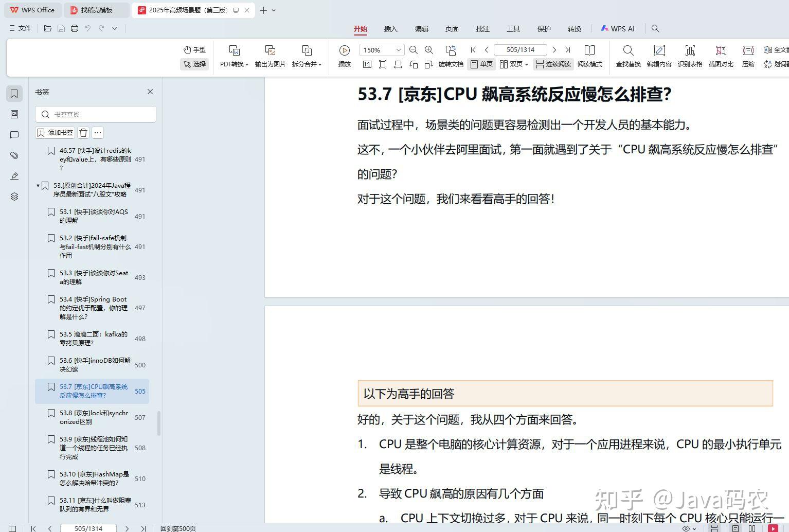This screenshot has width=789, height=532.
Task: Open the thumbnail panel in the left sidebar
Action: coord(14,114)
